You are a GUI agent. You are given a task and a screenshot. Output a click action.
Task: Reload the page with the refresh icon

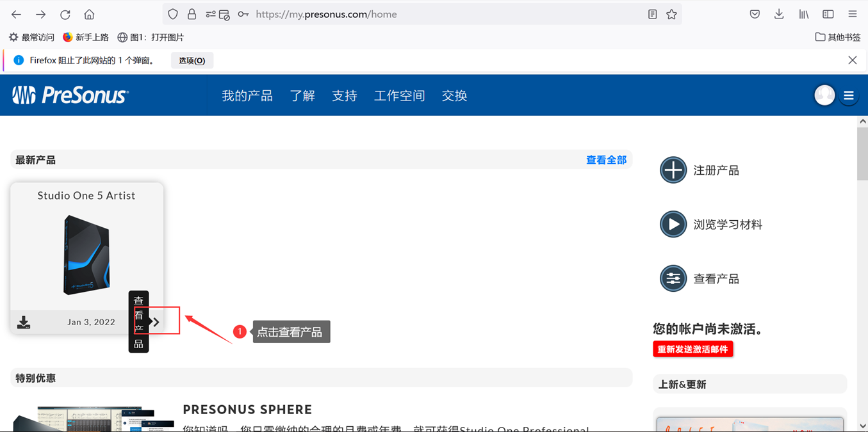[x=65, y=14]
